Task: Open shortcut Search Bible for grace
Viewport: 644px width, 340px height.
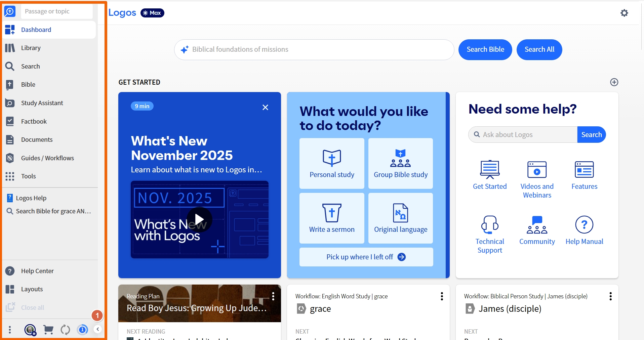Action: coord(49,211)
